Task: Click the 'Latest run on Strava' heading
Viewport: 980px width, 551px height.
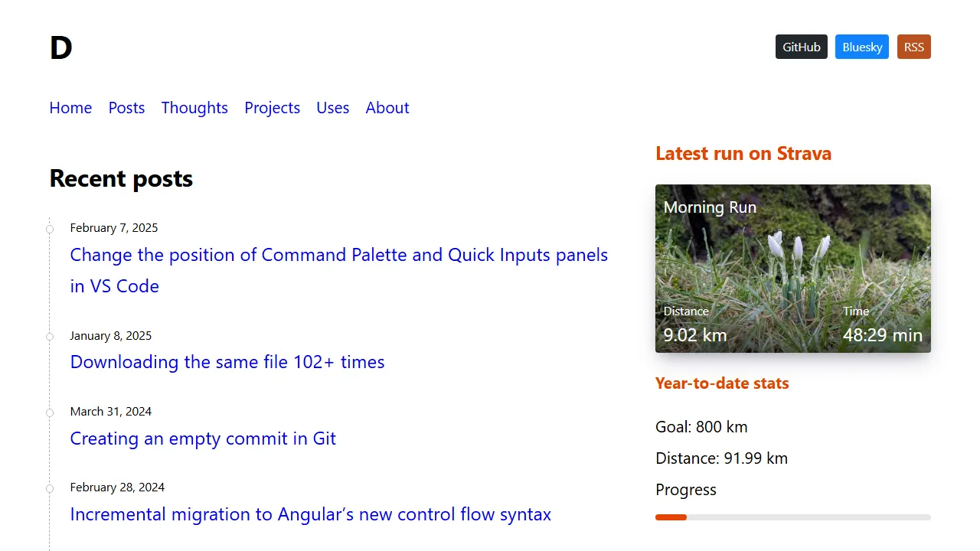Action: pyautogui.click(x=743, y=154)
